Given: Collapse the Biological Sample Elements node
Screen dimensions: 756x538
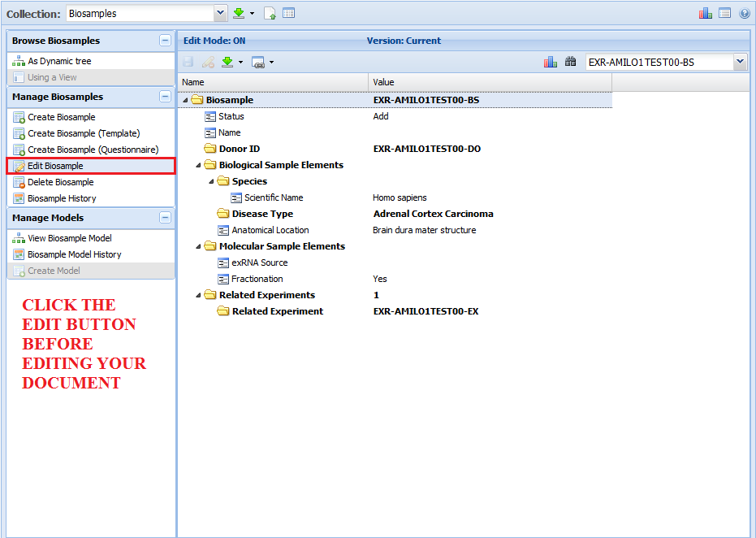Looking at the screenshot, I should [199, 165].
